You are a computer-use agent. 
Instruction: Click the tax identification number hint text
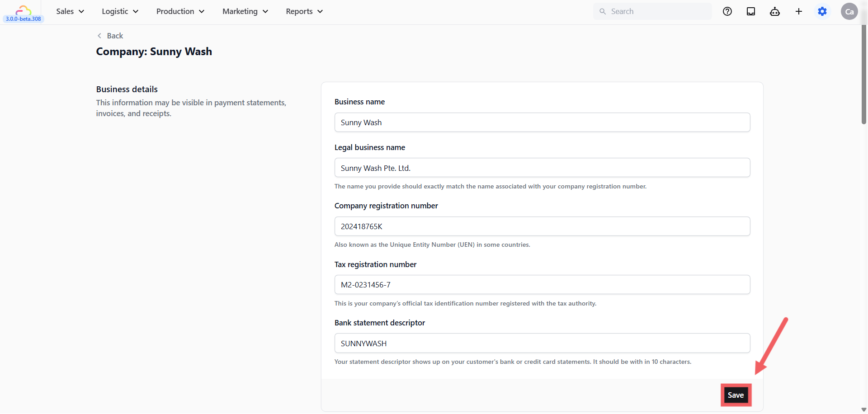click(465, 303)
